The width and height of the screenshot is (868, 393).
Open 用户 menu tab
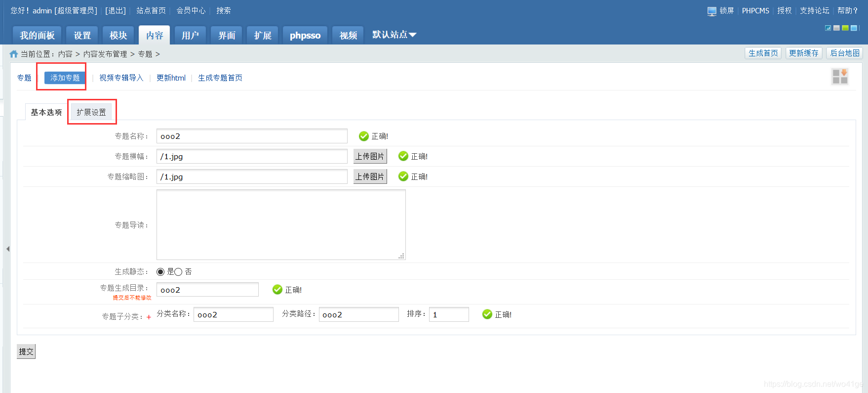190,35
